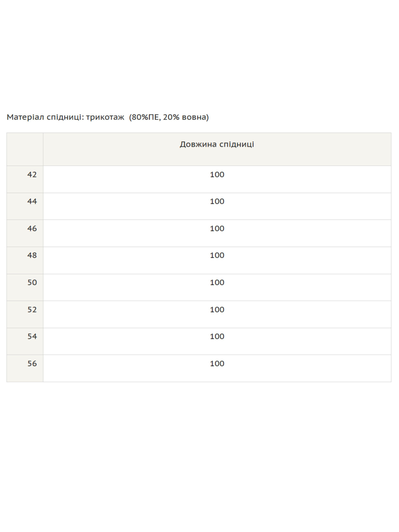Image resolution: width=399 pixels, height=532 pixels.
Task: Click the length value 100 for size 54
Action: 217,337
